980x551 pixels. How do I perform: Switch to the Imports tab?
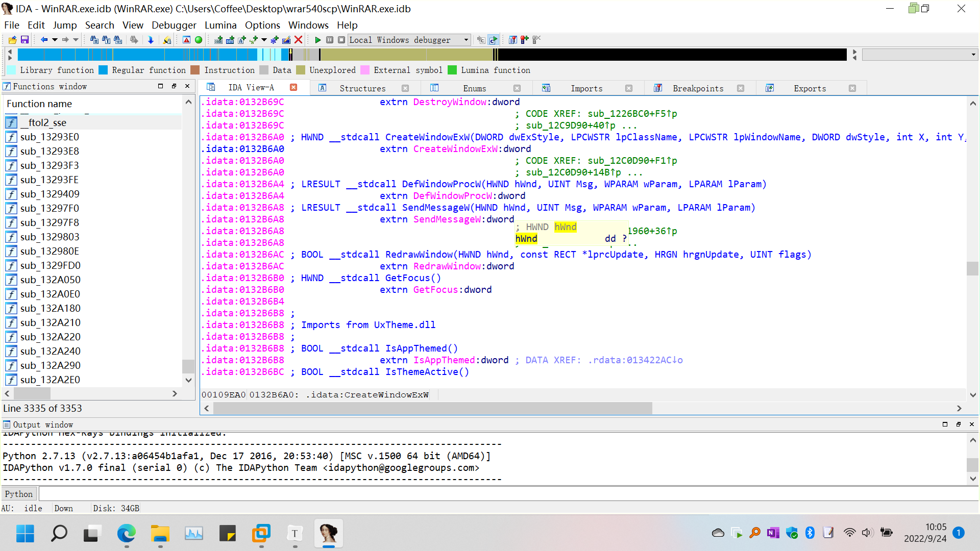(x=586, y=88)
